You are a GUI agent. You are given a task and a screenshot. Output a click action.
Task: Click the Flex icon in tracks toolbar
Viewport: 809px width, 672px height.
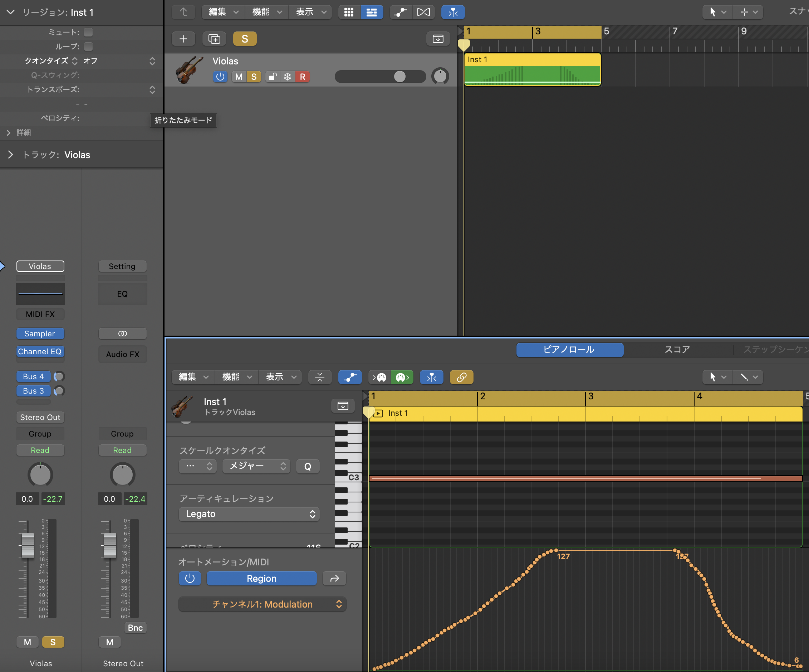423,12
